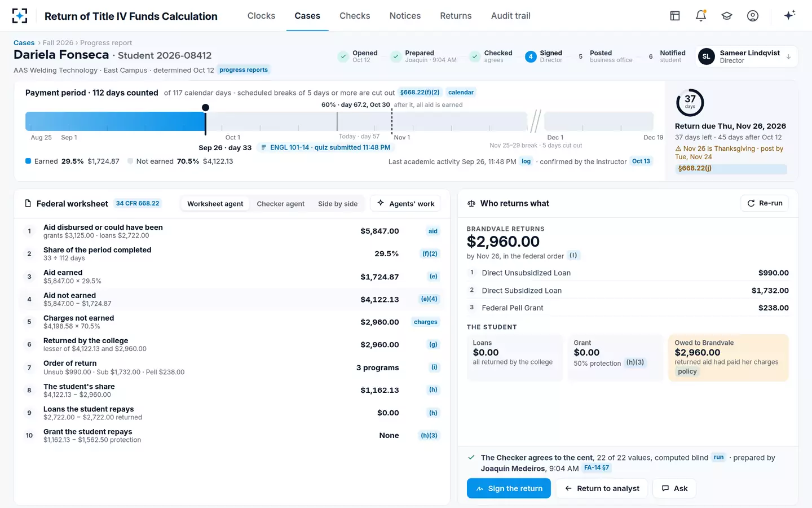Open the 34 CFR 668.22 tag
This screenshot has width=812, height=508.
coord(138,203)
